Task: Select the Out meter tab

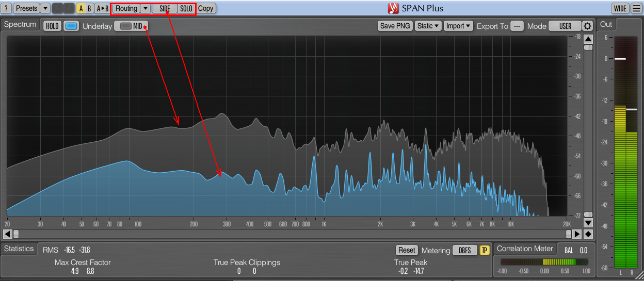Action: (606, 24)
